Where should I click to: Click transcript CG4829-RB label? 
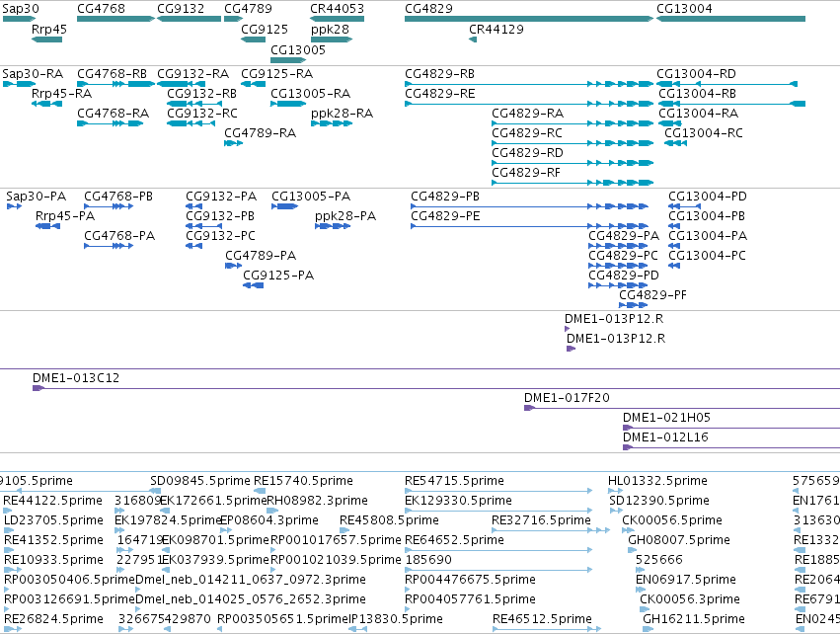[x=440, y=73]
